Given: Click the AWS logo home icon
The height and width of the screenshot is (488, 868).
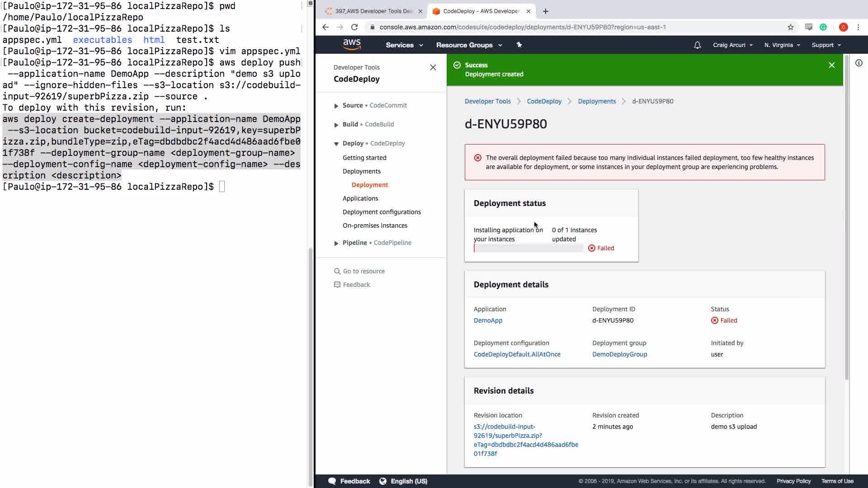Looking at the screenshot, I should pyautogui.click(x=352, y=44).
